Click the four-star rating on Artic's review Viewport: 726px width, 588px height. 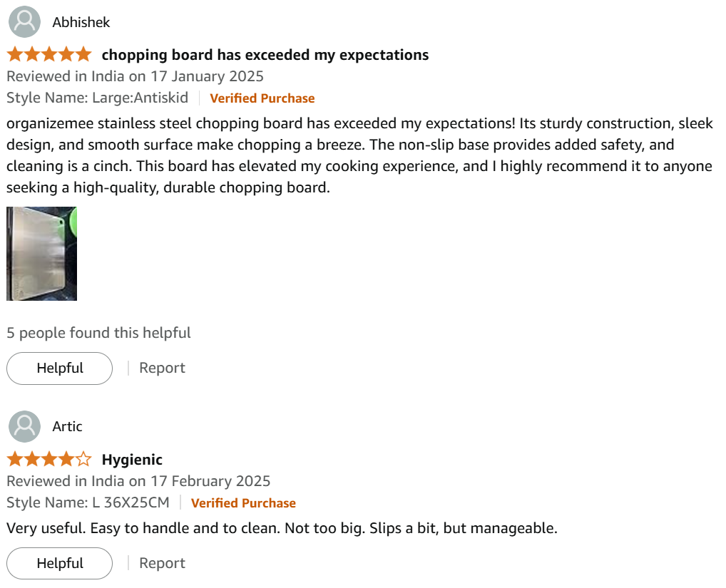(x=49, y=459)
